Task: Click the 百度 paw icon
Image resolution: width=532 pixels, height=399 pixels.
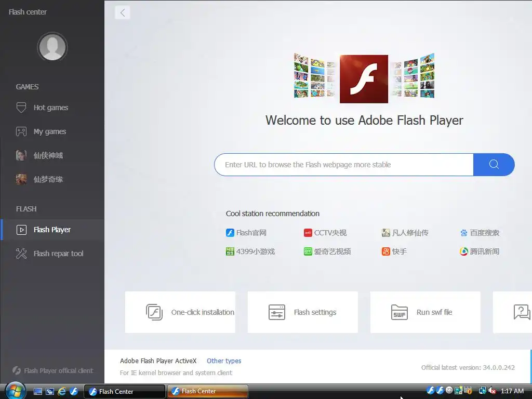Action: tap(464, 233)
